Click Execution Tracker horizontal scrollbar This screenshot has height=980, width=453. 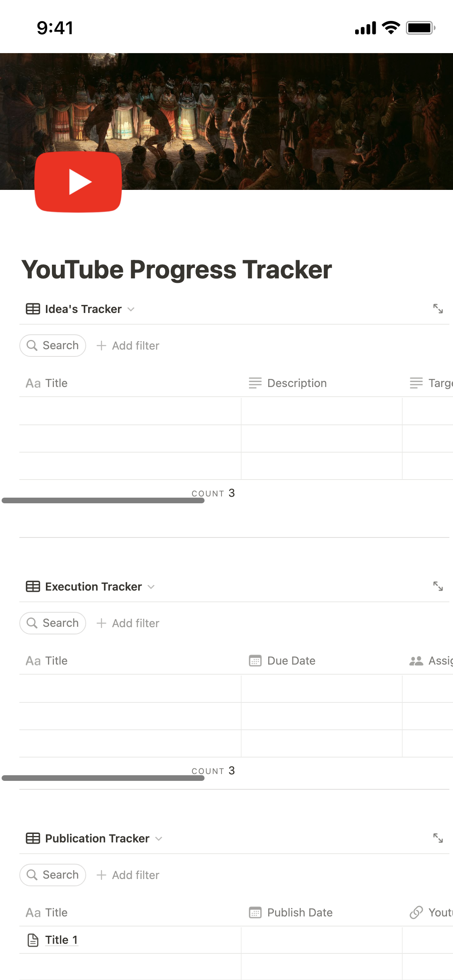click(103, 778)
